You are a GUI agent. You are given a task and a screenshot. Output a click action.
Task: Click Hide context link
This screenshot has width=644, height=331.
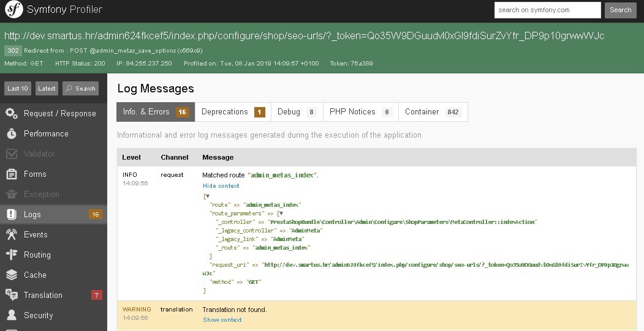pos(221,186)
